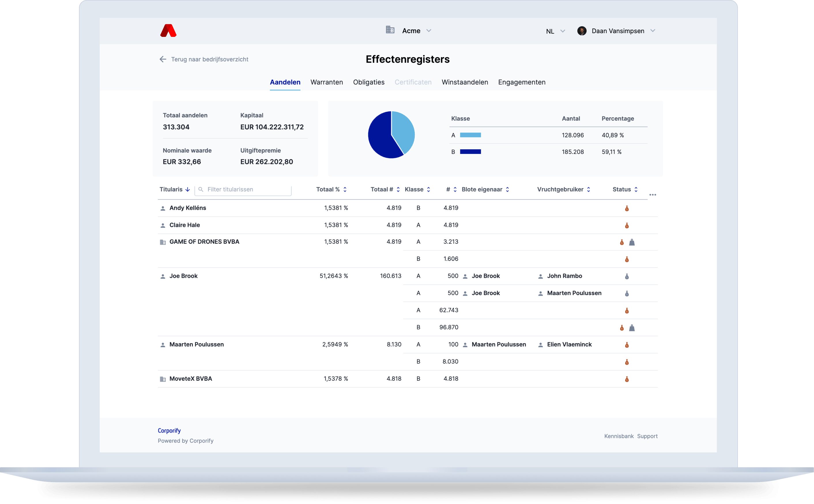
Task: Click the money bag status icon for Andy Kelléns
Action: click(x=627, y=208)
